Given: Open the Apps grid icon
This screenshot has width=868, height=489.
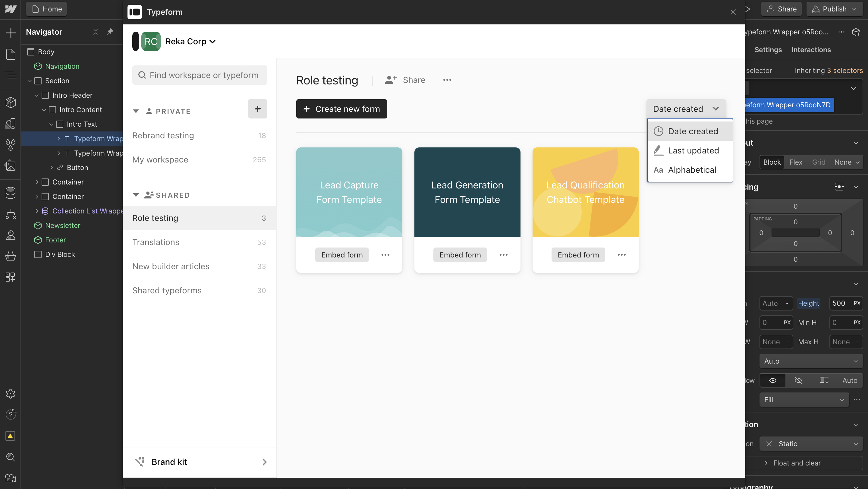Looking at the screenshot, I should pyautogui.click(x=11, y=277).
